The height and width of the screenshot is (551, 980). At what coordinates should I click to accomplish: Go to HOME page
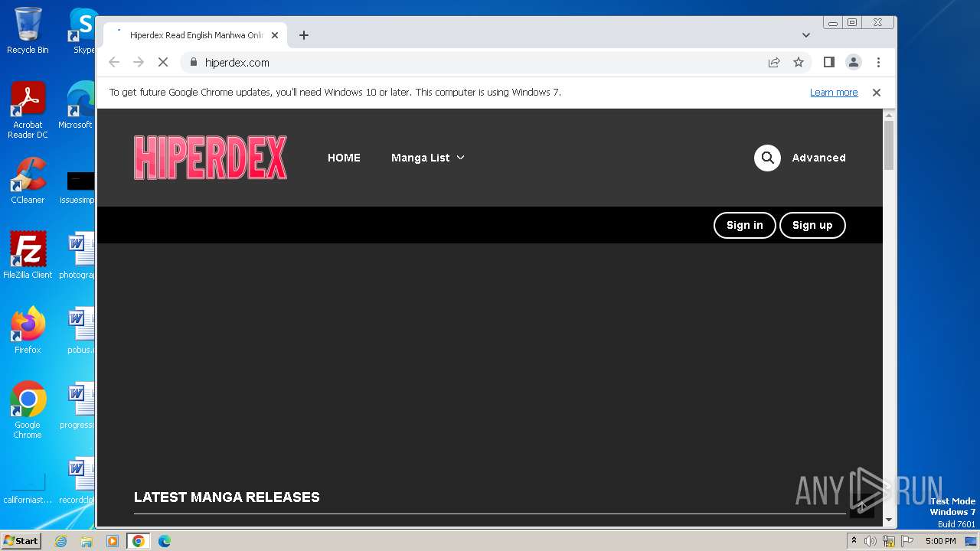[344, 158]
